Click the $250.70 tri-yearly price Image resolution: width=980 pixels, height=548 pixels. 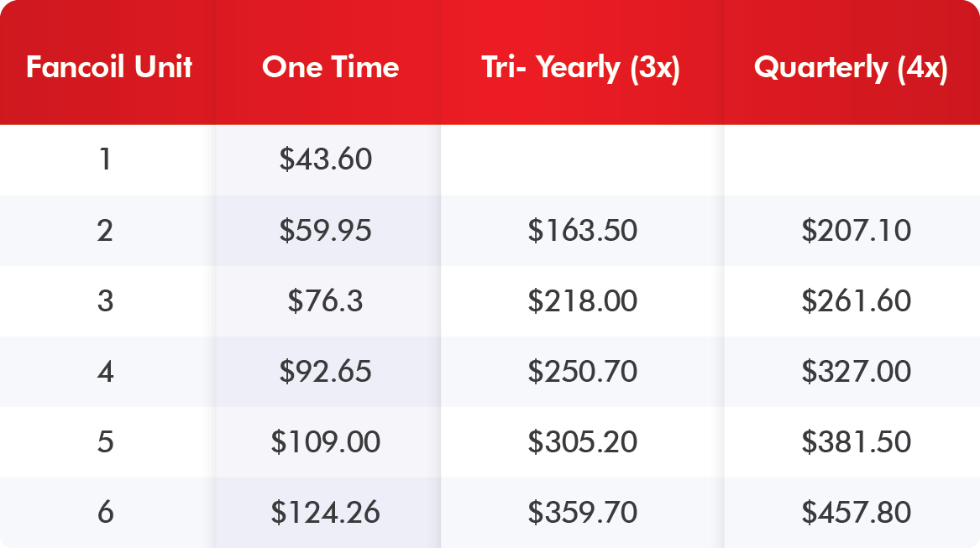coord(582,371)
